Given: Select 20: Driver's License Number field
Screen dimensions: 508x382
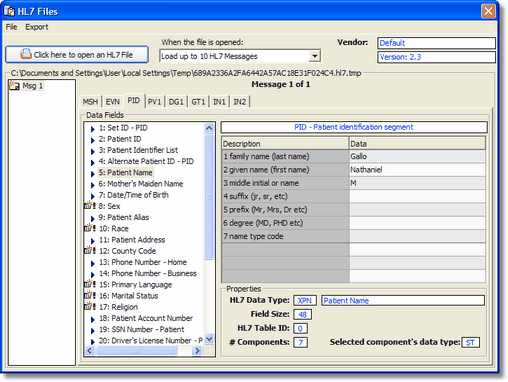Looking at the screenshot, I should [x=151, y=341].
